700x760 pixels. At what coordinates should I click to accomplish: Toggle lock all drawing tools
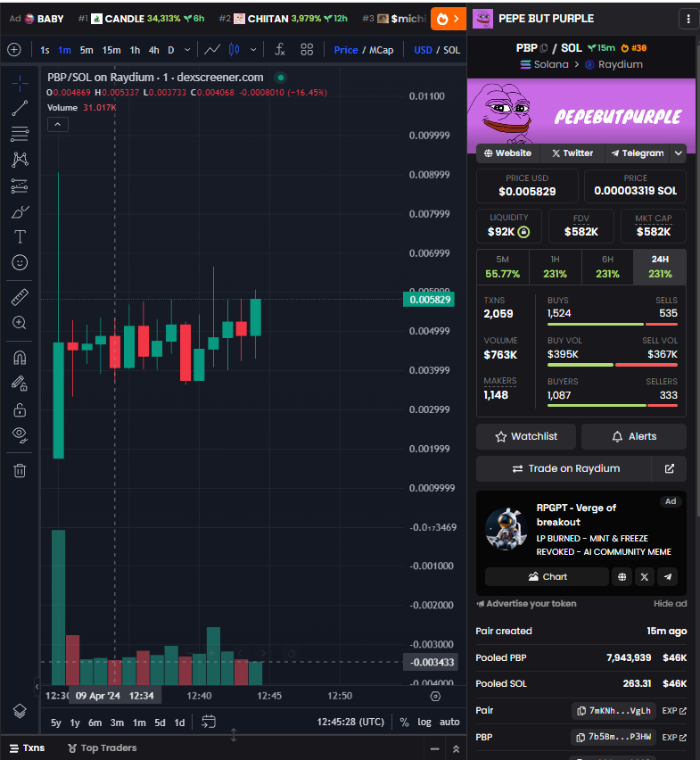pos(20,409)
